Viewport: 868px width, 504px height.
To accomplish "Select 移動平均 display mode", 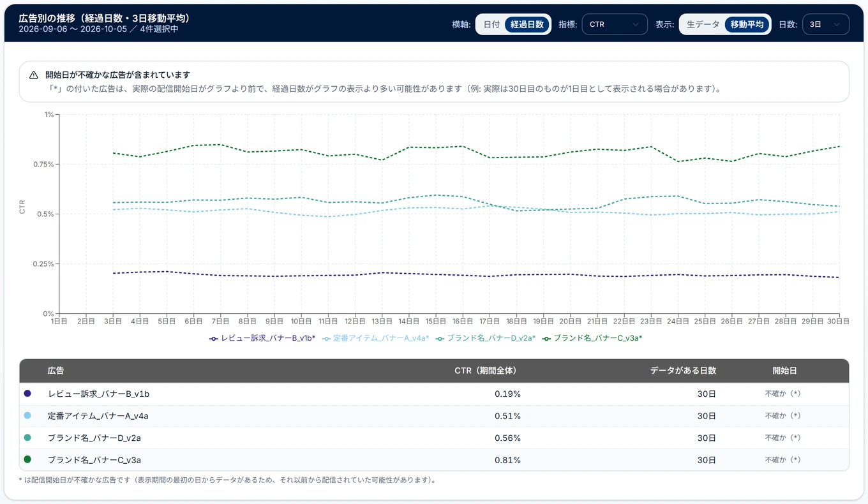I will (x=747, y=24).
